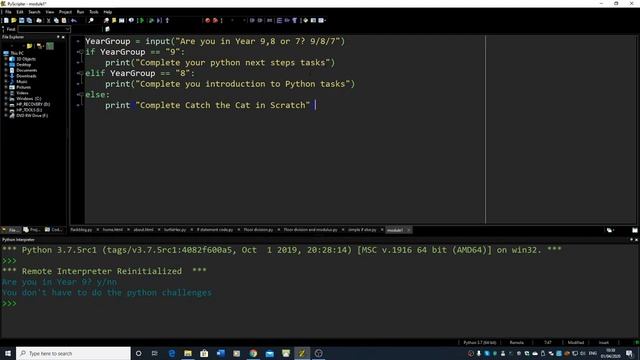
Task: Click the syntax check icon beside Run
Action: [131, 20]
